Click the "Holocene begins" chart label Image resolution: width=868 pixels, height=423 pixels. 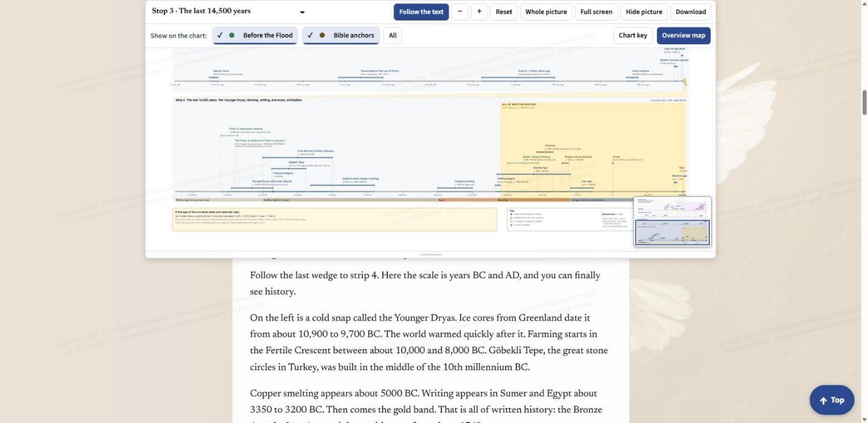click(283, 173)
